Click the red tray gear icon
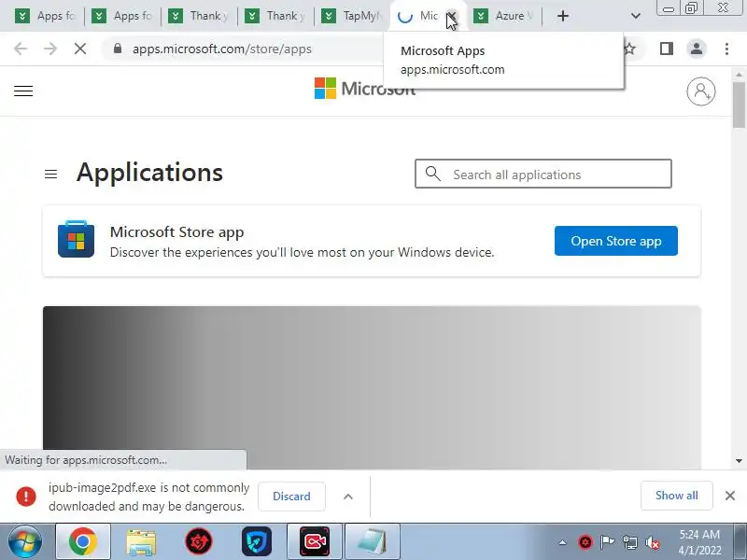The image size is (747, 560). pyautogui.click(x=585, y=542)
